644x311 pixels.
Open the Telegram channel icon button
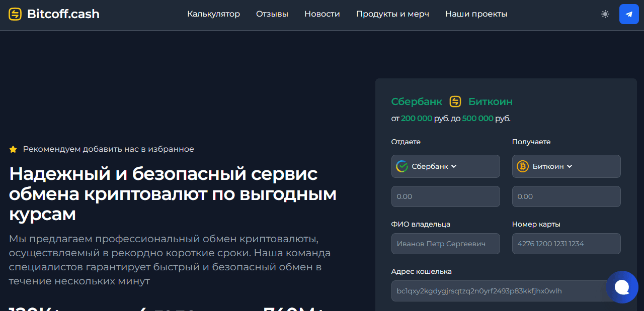(x=629, y=14)
